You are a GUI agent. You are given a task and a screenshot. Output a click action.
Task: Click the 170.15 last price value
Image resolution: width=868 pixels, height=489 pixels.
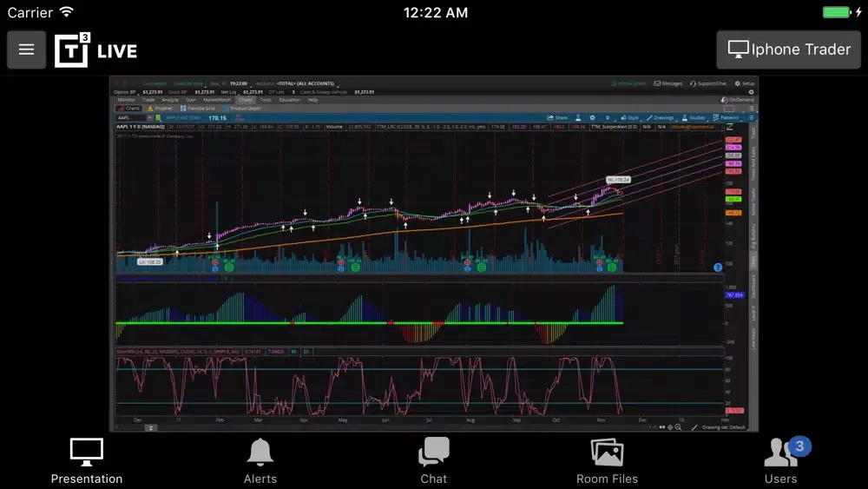pyautogui.click(x=217, y=118)
